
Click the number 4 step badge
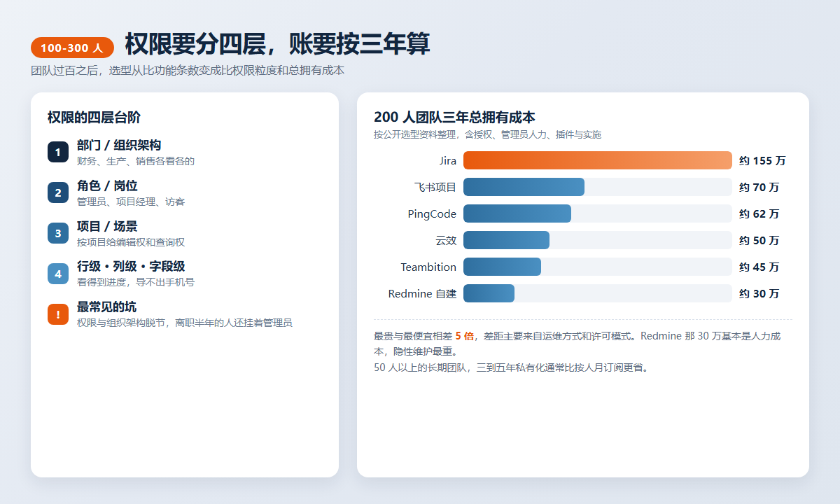(x=58, y=274)
